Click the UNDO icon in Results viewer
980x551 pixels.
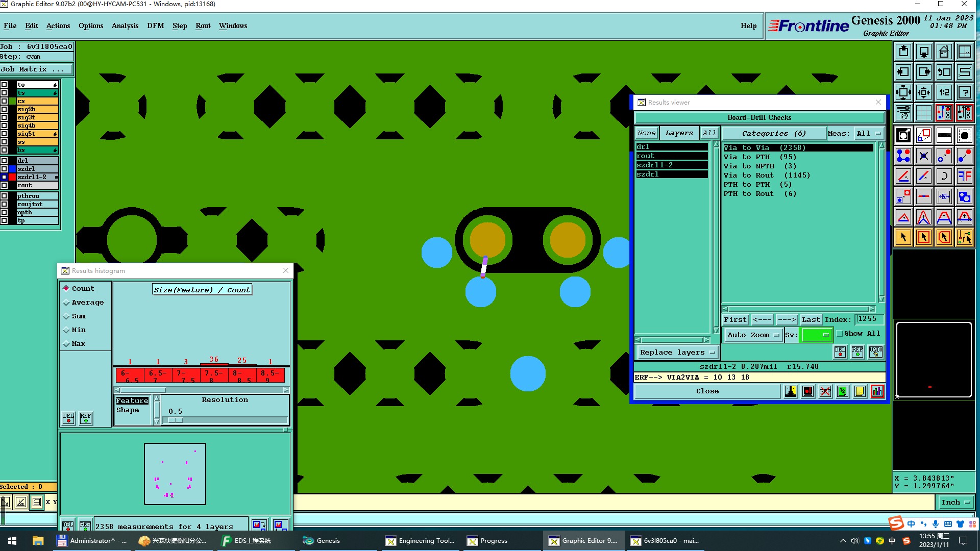point(875,352)
